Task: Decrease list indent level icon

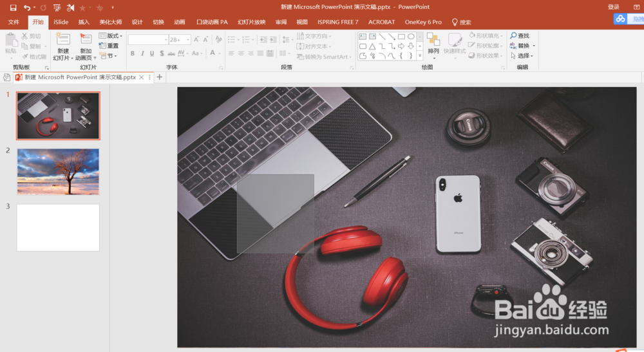Action: (263, 40)
